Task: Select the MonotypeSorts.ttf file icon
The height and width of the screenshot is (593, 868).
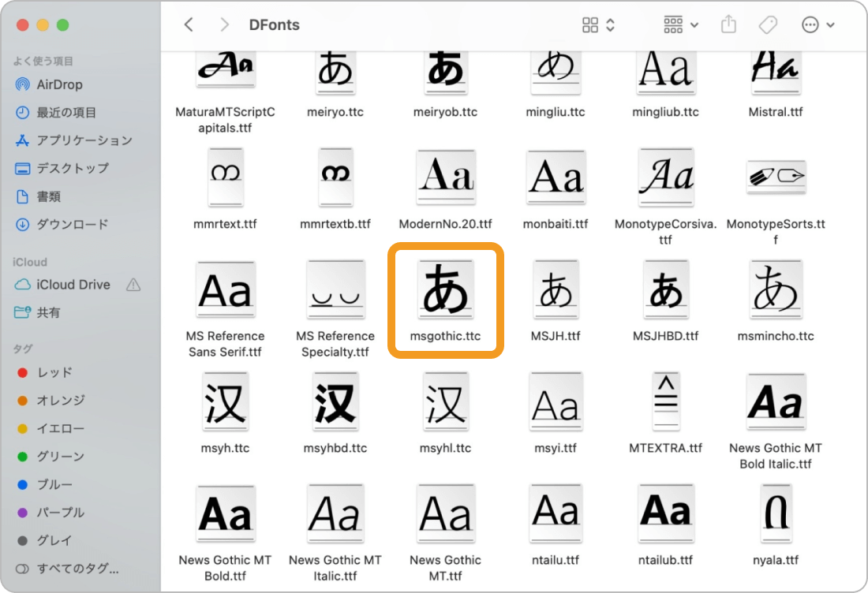Action: coord(776,177)
